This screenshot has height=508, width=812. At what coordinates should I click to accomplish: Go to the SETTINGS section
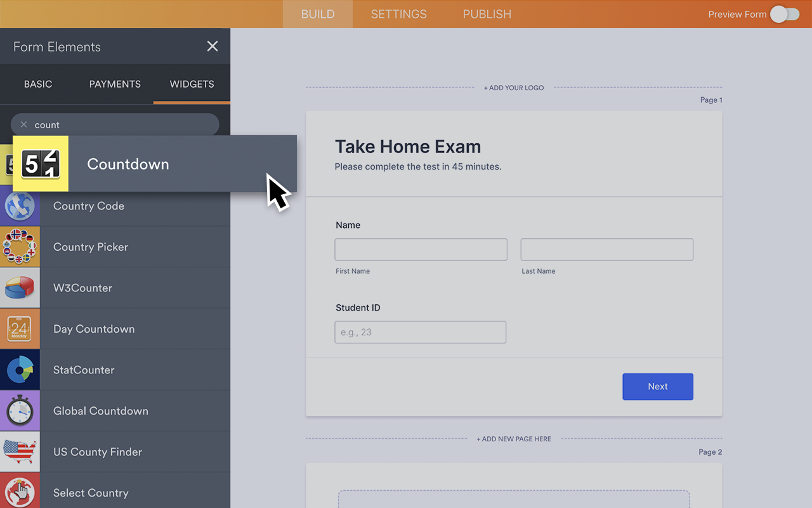[398, 13]
